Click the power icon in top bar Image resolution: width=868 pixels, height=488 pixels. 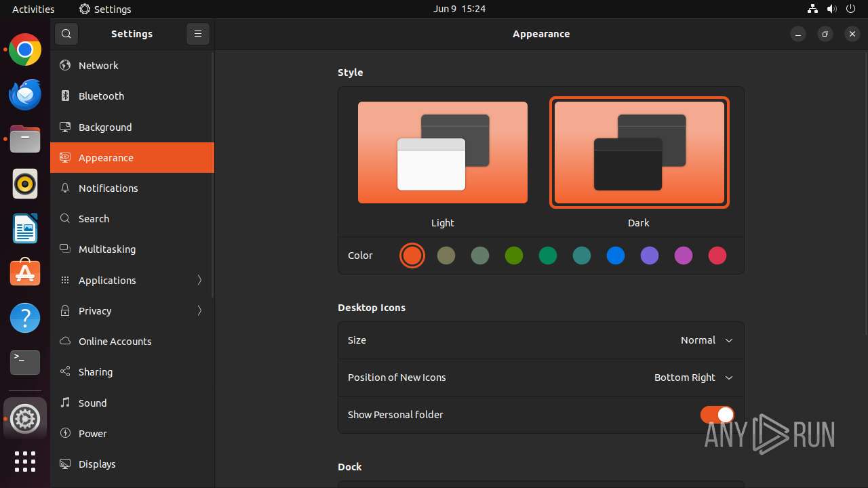[x=850, y=9]
